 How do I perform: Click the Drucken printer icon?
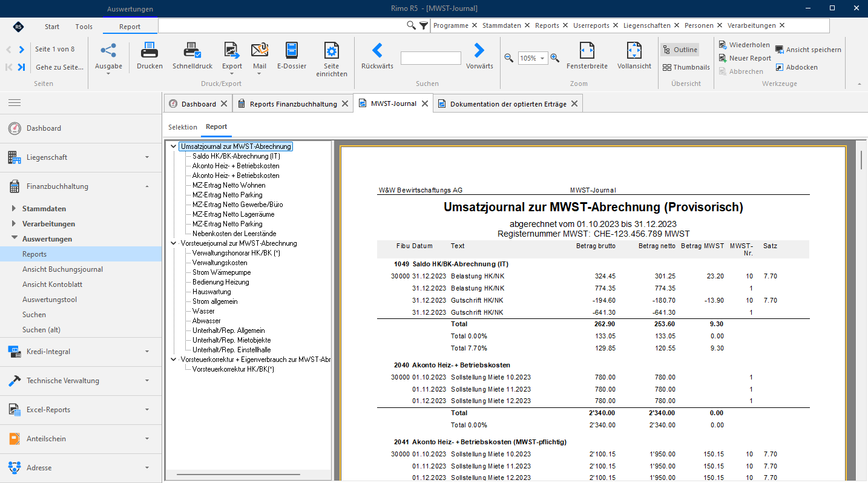tap(150, 50)
